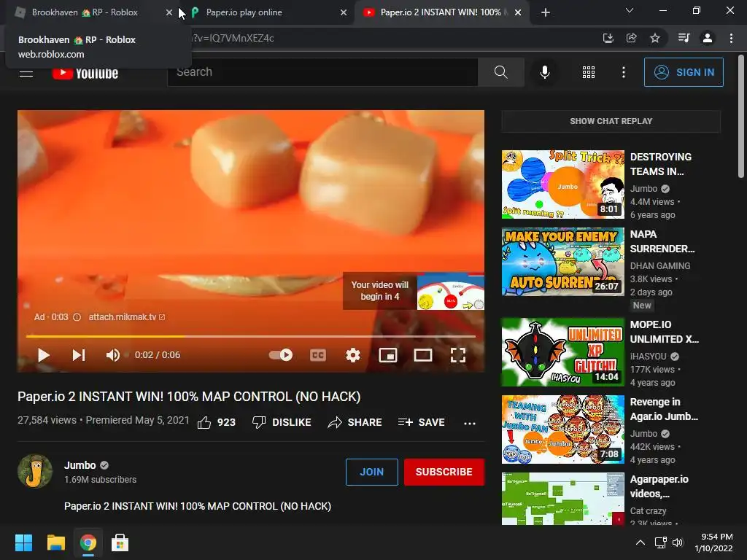This screenshot has width=747, height=560.
Task: Open DESTROYING TEAMS IN video thumbnail
Action: coord(562,184)
